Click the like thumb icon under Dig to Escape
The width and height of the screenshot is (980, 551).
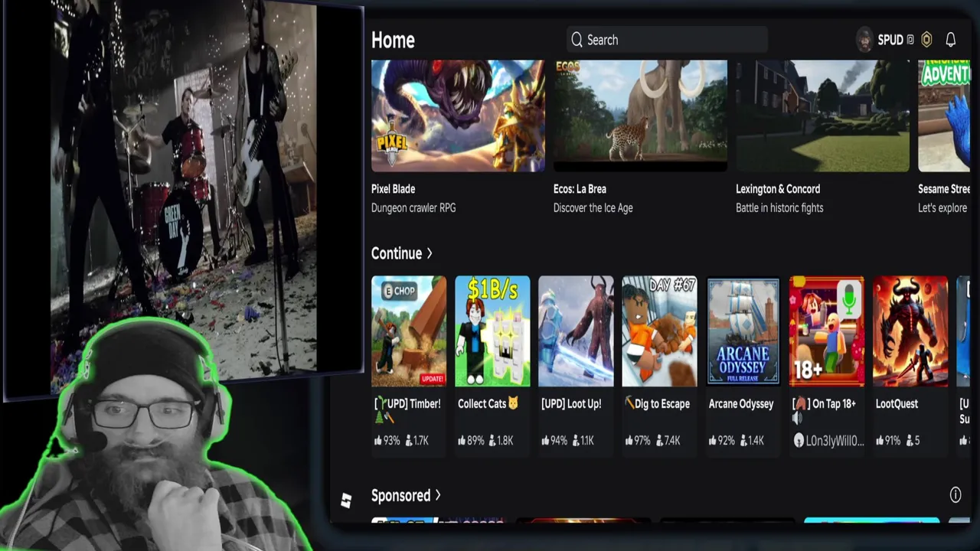(629, 441)
